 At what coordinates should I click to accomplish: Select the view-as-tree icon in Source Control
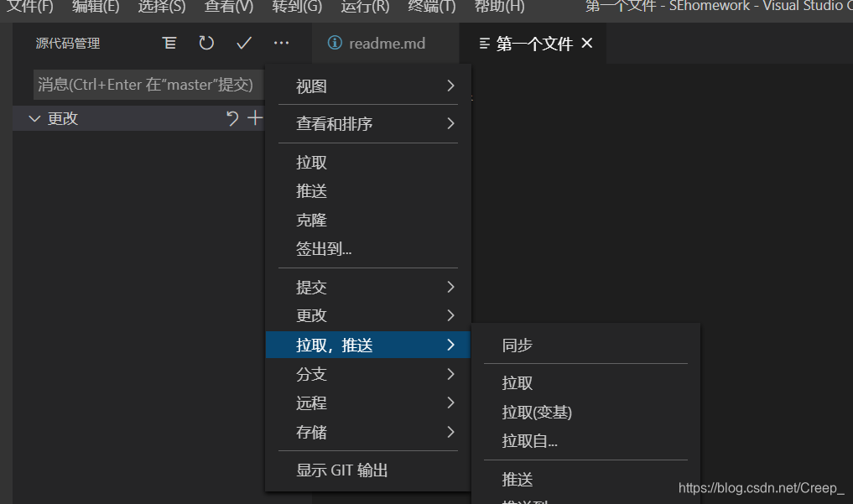click(x=169, y=43)
